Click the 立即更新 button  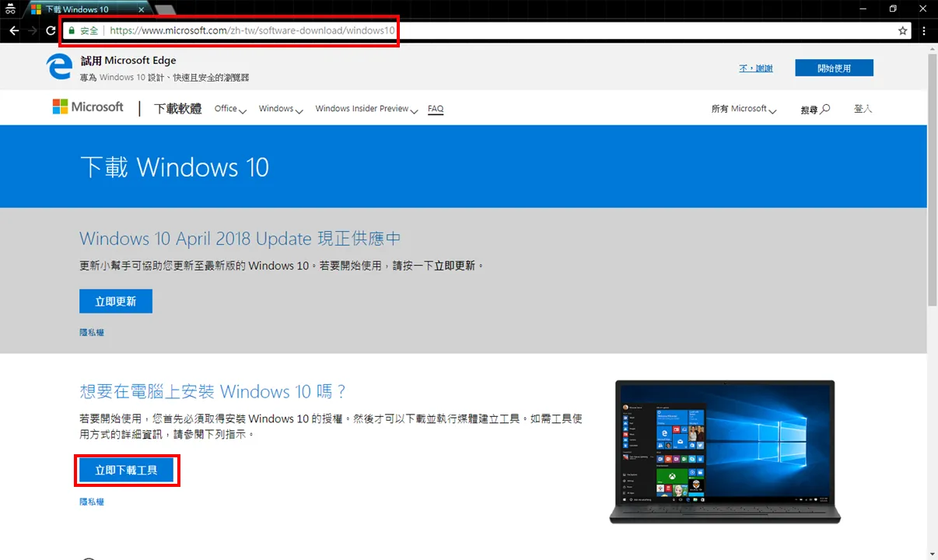click(116, 301)
